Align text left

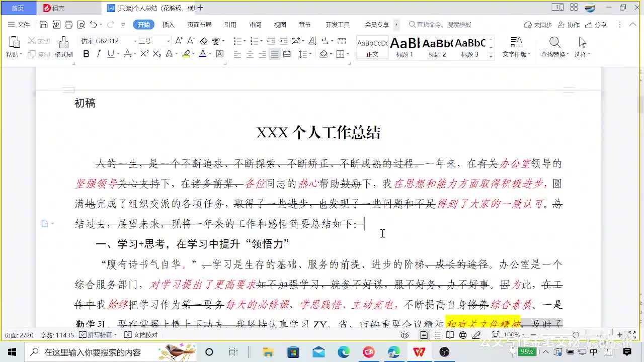point(237,54)
